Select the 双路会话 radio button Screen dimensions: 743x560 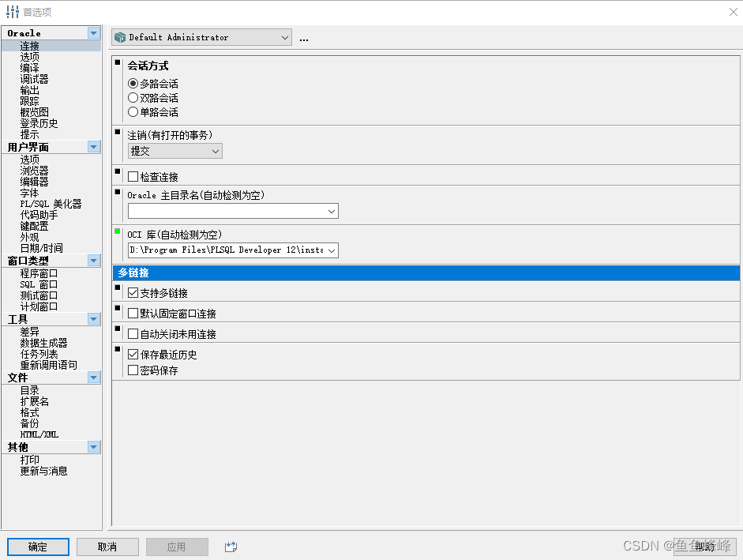point(133,98)
